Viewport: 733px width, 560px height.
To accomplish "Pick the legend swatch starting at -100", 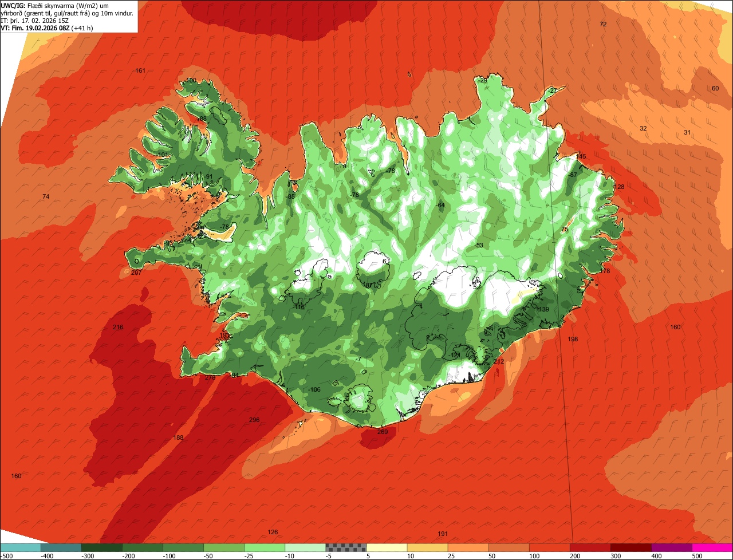I will (x=183, y=547).
